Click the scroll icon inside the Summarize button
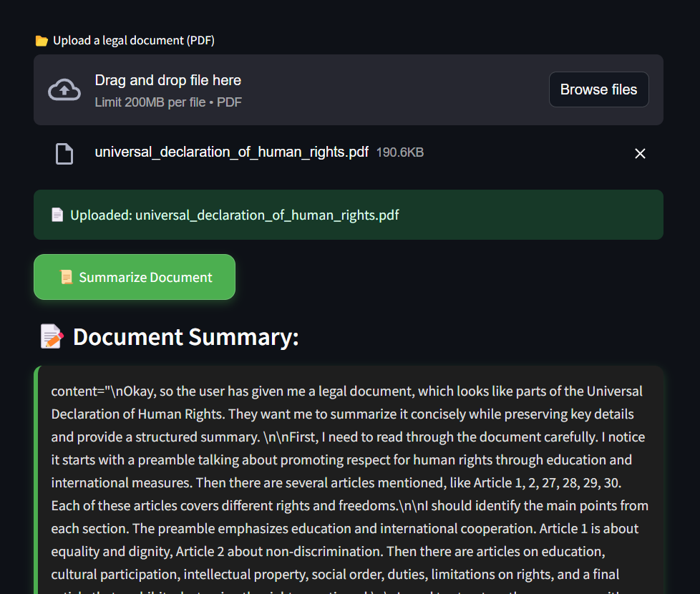 click(66, 277)
